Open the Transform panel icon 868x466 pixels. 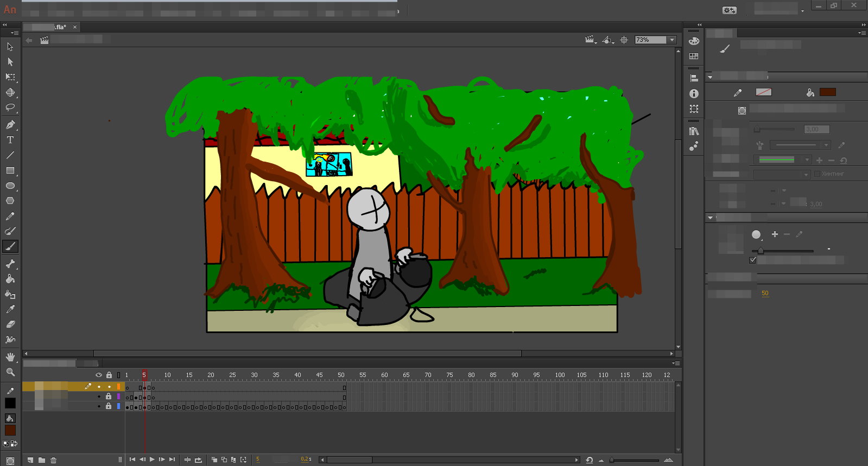point(694,109)
